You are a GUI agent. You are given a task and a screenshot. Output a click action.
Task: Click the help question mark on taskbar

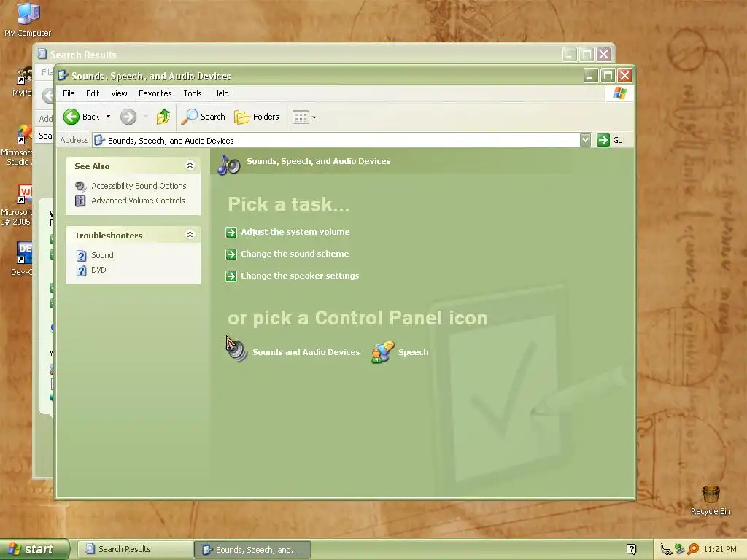[x=631, y=549]
